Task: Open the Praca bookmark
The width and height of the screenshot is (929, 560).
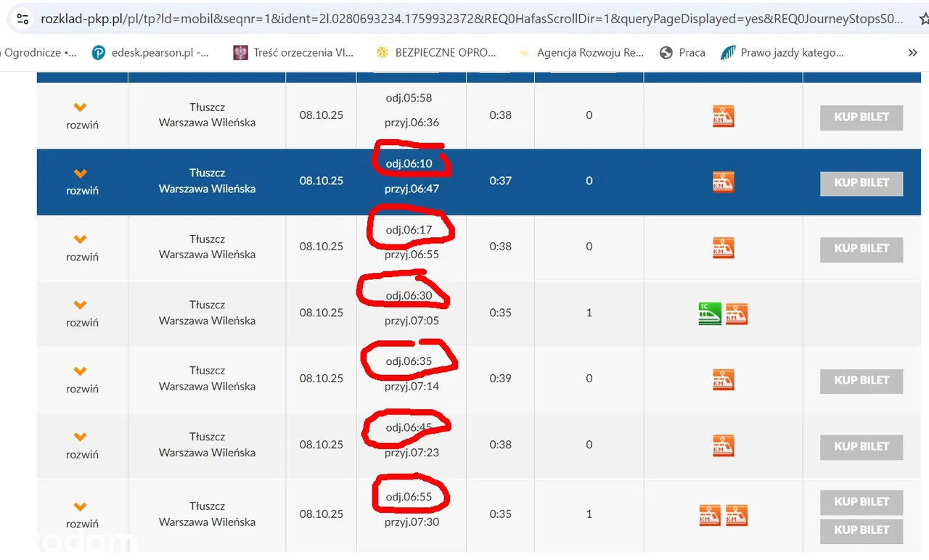Action: [x=682, y=53]
